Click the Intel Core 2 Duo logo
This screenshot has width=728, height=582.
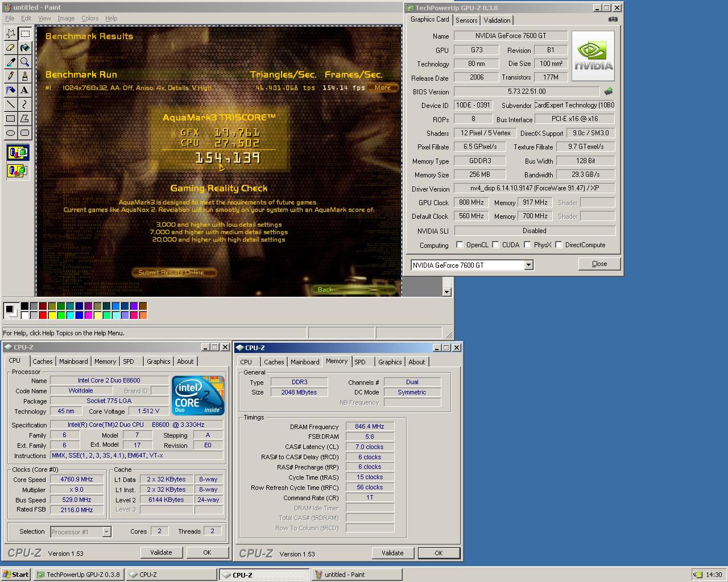(198, 395)
